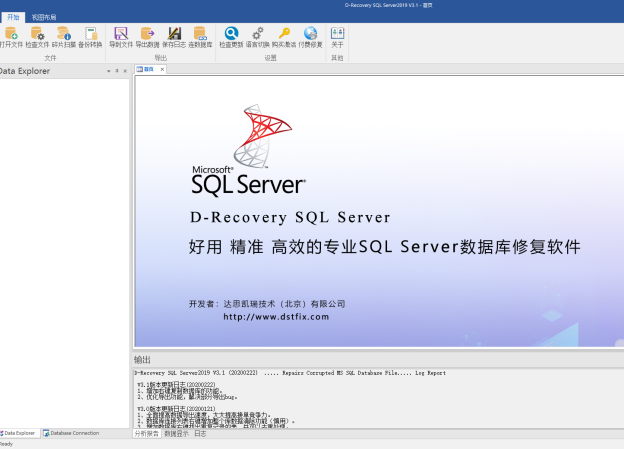The width and height of the screenshot is (624, 449).
Task: Select the 首页 document tab
Action: (x=146, y=69)
